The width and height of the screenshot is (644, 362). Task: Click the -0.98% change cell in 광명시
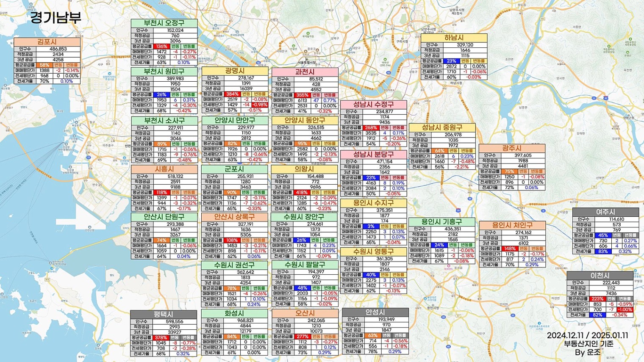coord(260,105)
